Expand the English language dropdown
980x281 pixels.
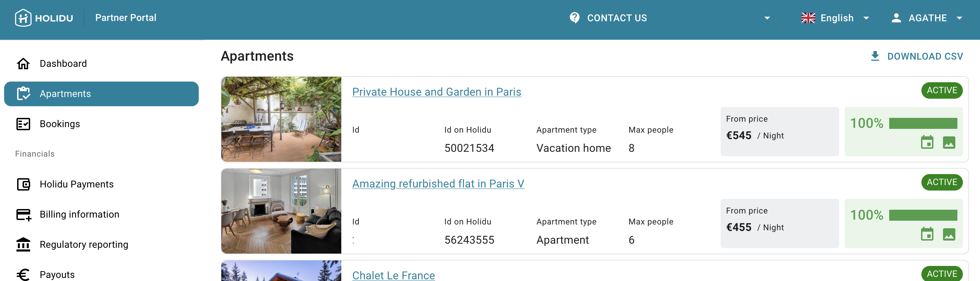coord(866,18)
